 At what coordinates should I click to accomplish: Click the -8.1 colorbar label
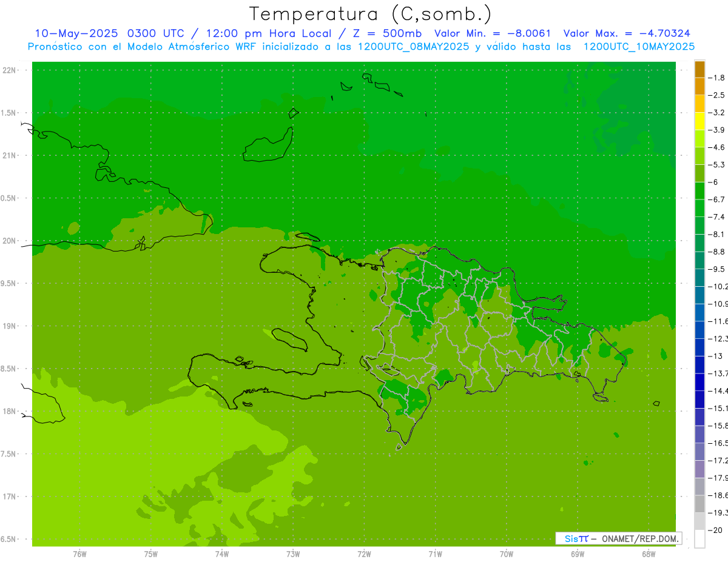pyautogui.click(x=717, y=234)
